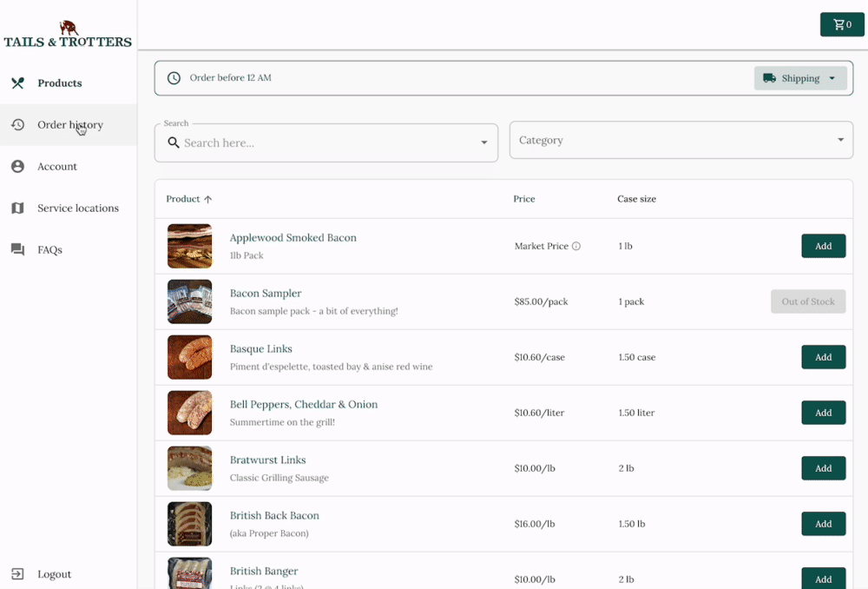This screenshot has height=589, width=868.
Task: Open the Products menu item
Action: click(x=59, y=83)
